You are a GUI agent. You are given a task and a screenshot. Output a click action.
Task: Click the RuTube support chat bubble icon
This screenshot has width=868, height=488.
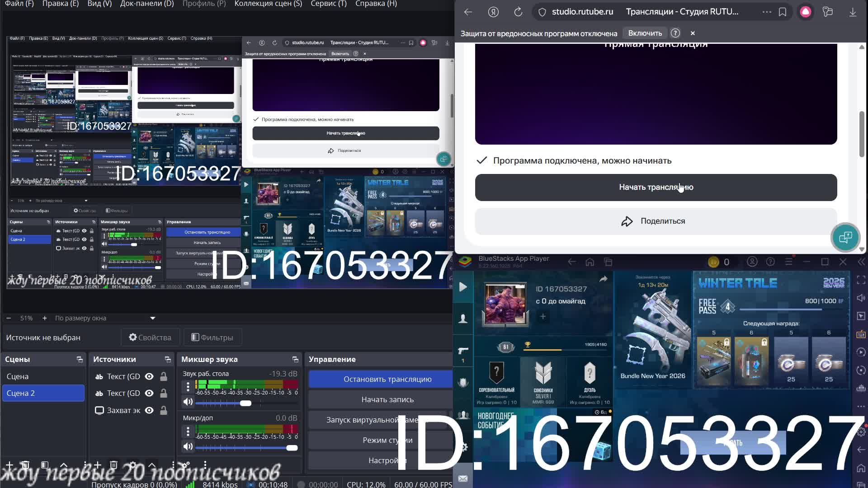click(845, 237)
